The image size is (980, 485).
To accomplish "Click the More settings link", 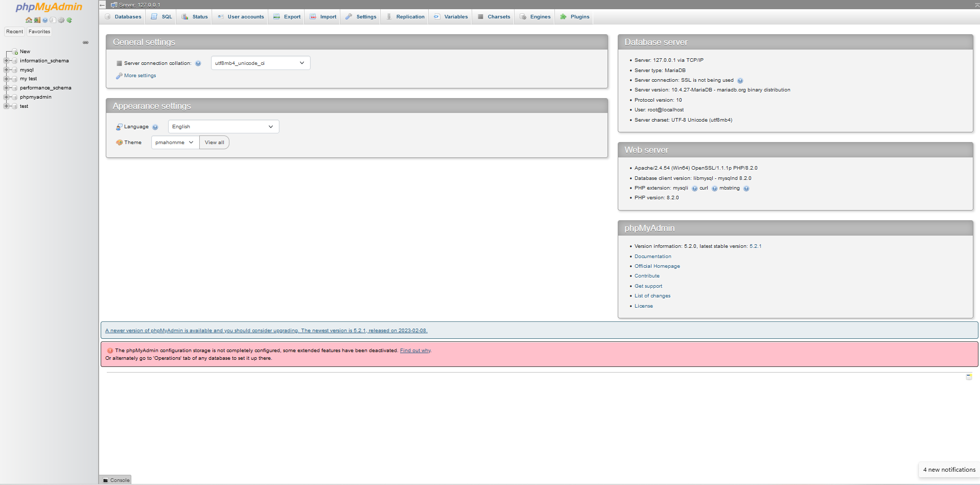I will pos(140,76).
